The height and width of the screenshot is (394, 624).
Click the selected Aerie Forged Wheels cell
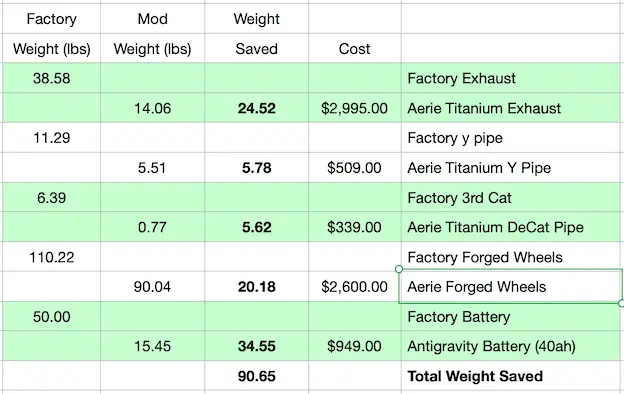[511, 287]
